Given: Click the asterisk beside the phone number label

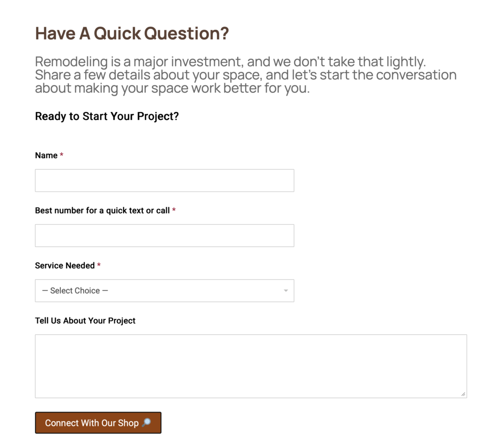Looking at the screenshot, I should click(x=174, y=211).
